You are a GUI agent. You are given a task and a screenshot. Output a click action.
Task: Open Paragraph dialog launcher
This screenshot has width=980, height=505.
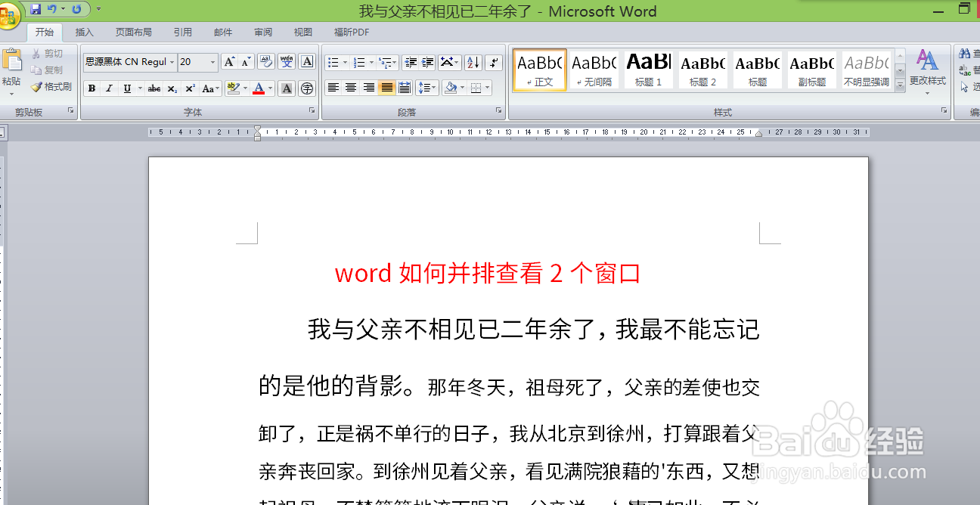click(499, 111)
